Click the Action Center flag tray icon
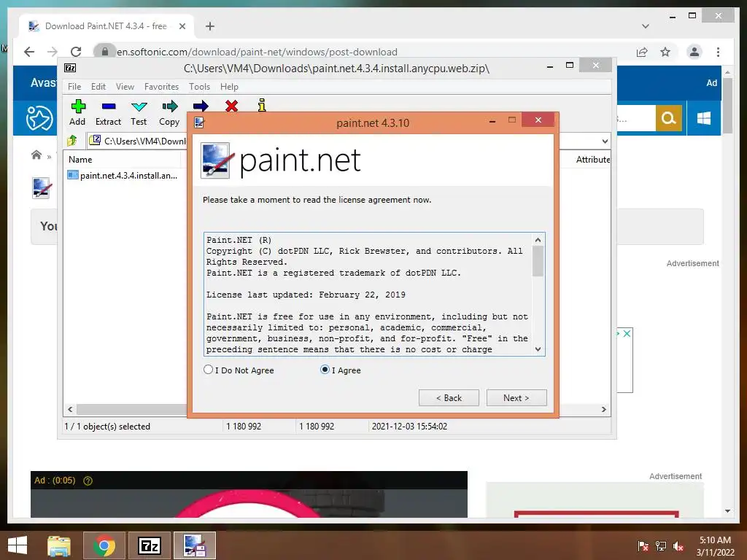This screenshot has height=560, width=747. point(643,546)
